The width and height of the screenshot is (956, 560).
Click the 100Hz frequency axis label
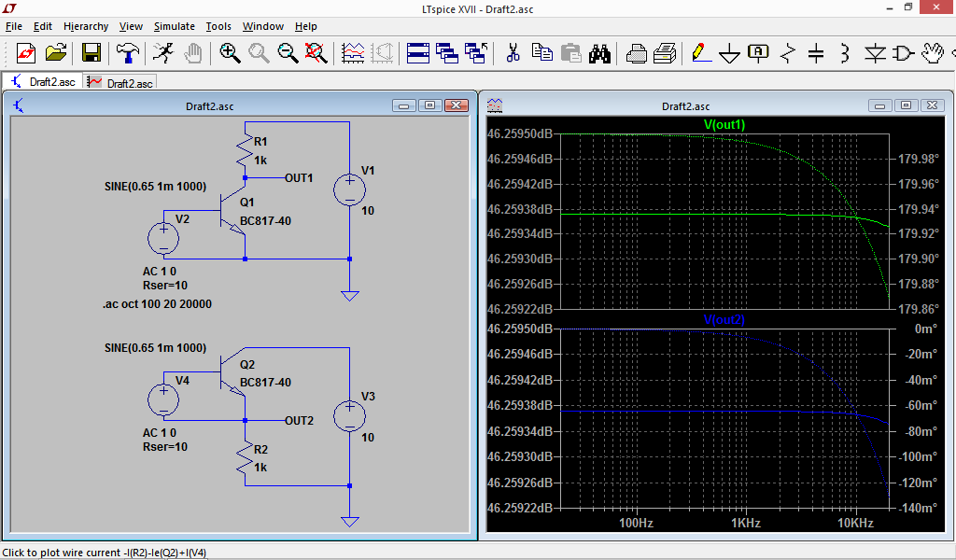tap(636, 523)
